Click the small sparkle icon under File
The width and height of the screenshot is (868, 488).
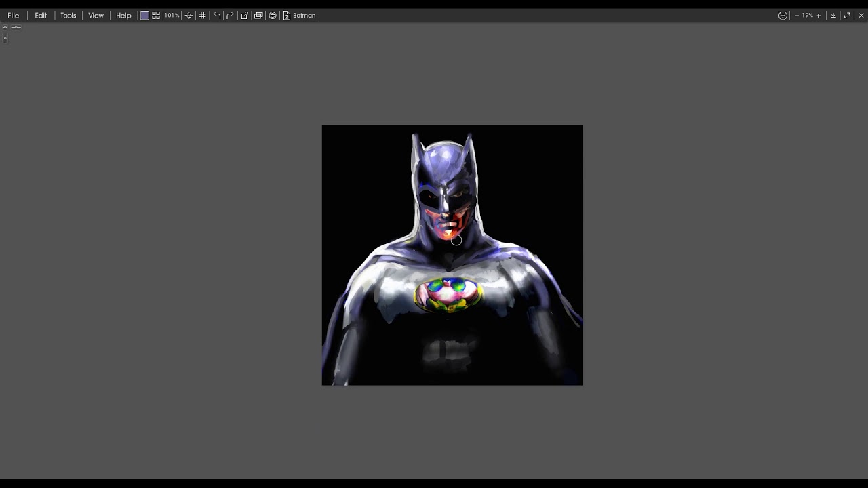[5, 27]
